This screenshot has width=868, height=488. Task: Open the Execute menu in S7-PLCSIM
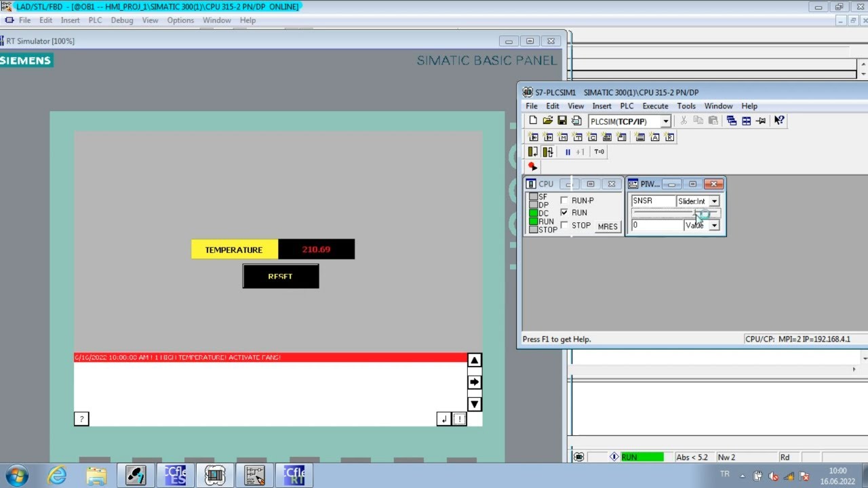(655, 106)
